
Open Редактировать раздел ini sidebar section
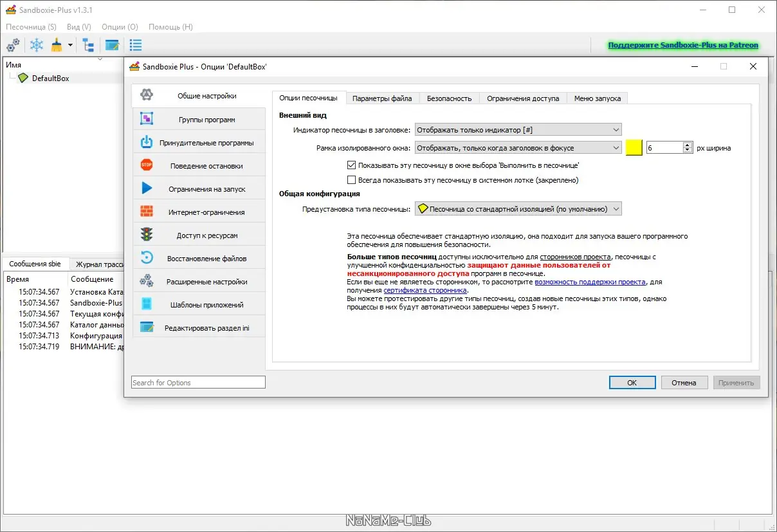point(199,328)
